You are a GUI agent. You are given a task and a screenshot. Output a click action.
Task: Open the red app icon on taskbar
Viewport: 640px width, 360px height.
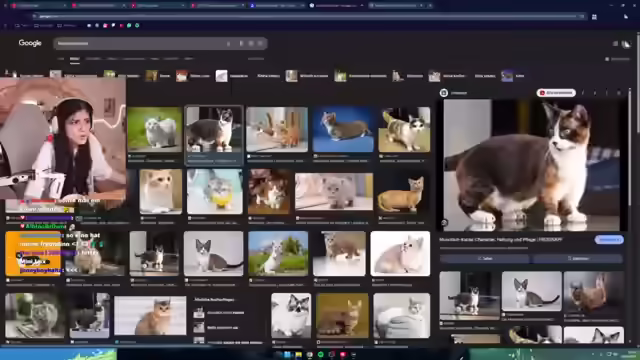click(342, 355)
